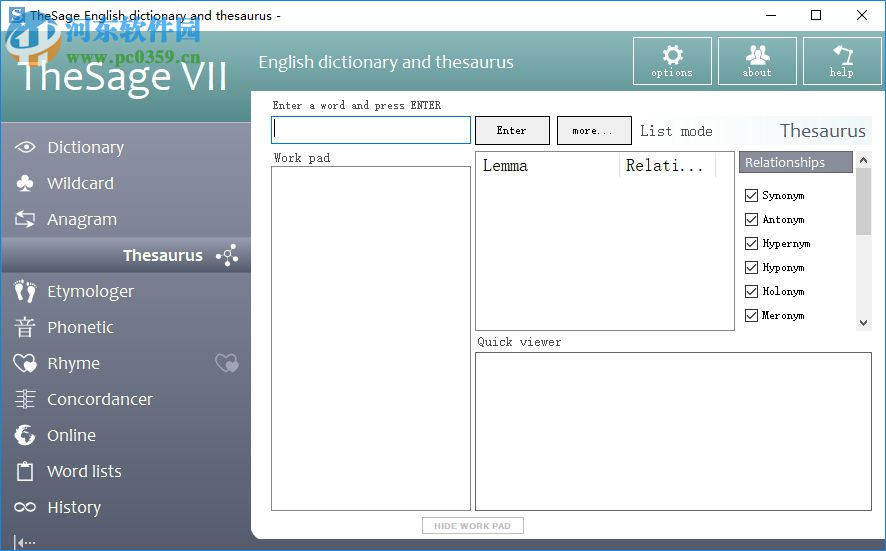This screenshot has height=551, width=886.
Task: Click the Enter button
Action: tap(512, 131)
